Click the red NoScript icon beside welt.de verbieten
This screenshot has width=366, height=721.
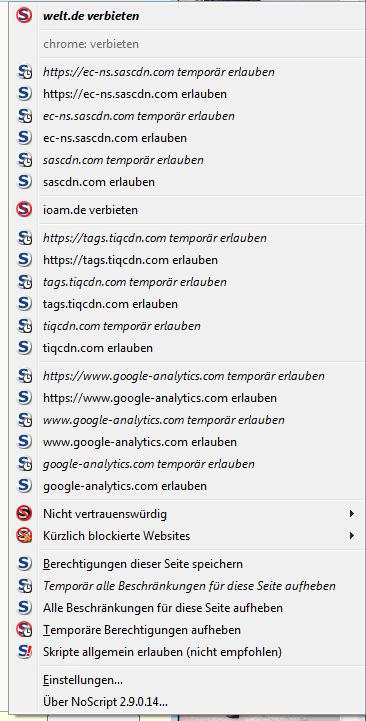point(24,16)
